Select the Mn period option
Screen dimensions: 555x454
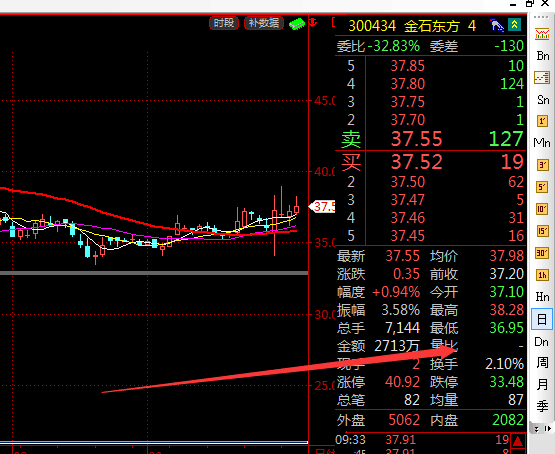click(x=542, y=143)
